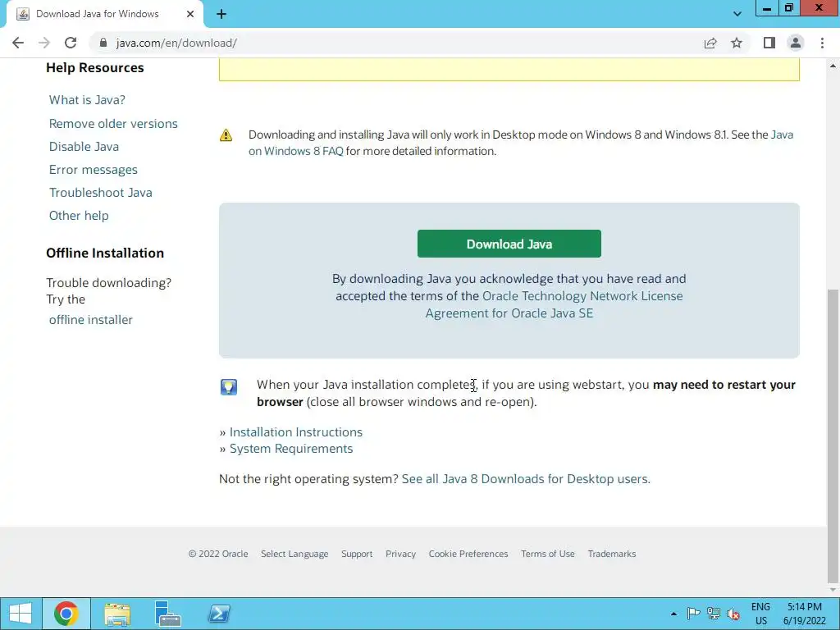Viewport: 840px width, 630px height.
Task: Open Installation Instructions link
Action: click(x=295, y=432)
